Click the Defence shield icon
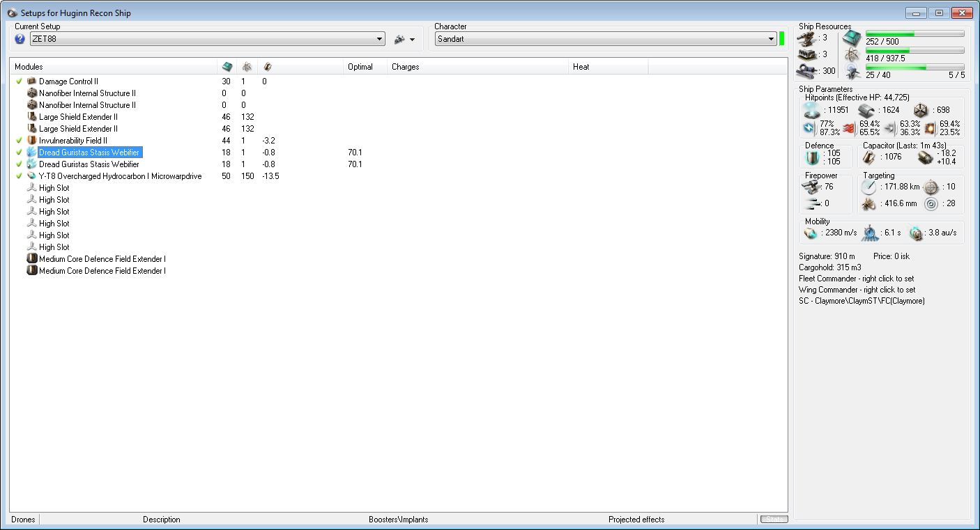Screen dimensions: 980x530 (x=811, y=157)
